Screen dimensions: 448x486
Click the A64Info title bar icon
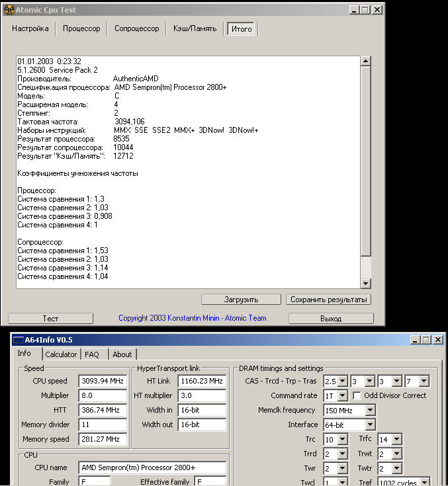point(18,340)
